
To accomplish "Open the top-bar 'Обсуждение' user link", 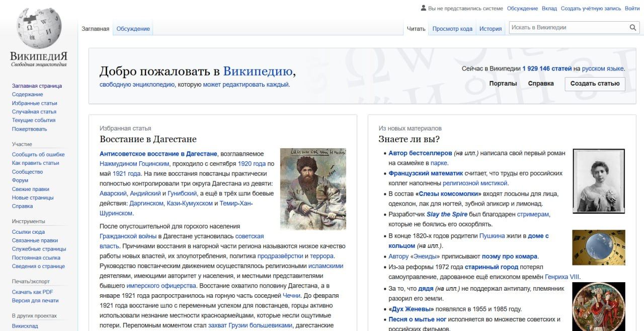I will [522, 8].
